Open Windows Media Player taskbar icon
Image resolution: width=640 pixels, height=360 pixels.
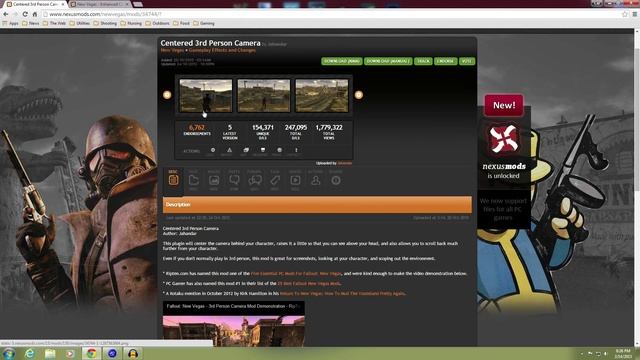click(70, 353)
